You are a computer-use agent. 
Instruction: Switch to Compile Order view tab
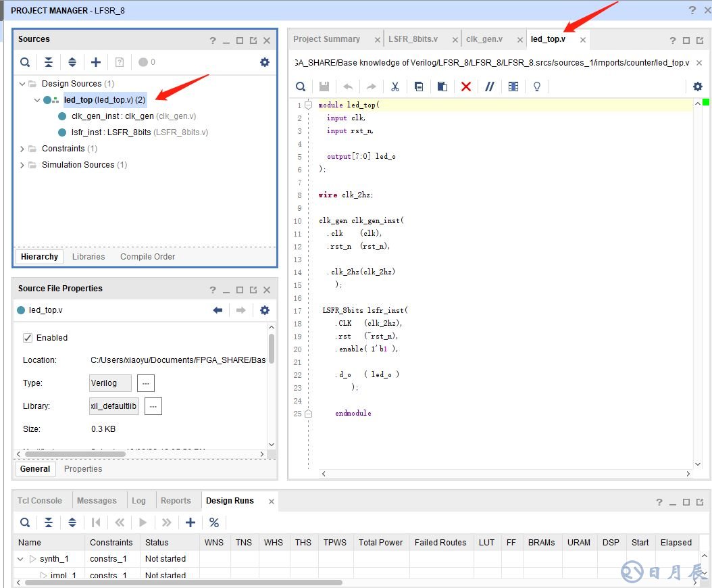tap(147, 257)
